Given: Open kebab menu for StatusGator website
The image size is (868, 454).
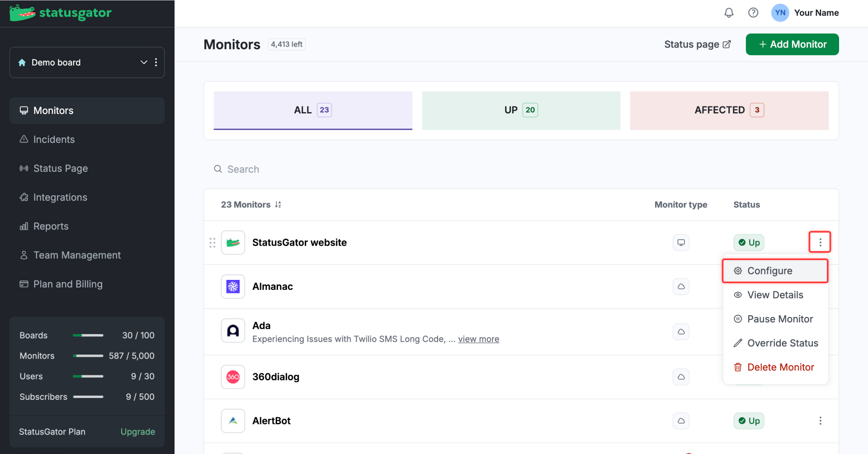Looking at the screenshot, I should [820, 243].
